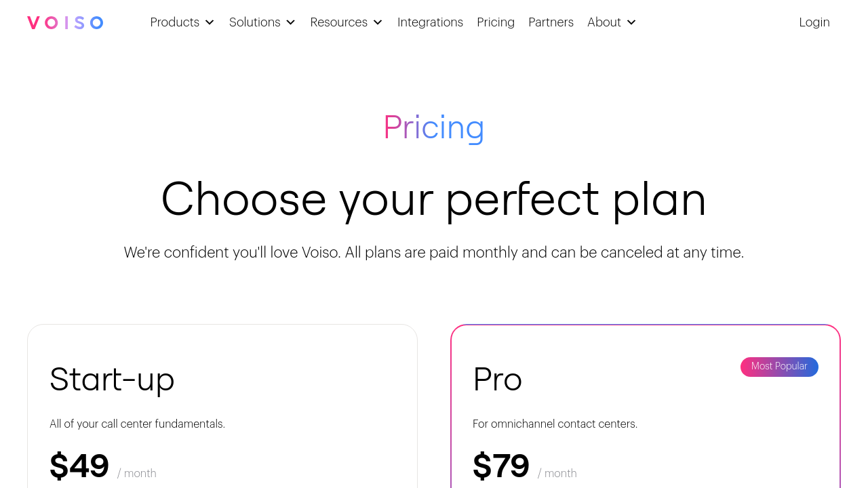Click the Resources menu label
The image size is (868, 488).
coord(338,22)
